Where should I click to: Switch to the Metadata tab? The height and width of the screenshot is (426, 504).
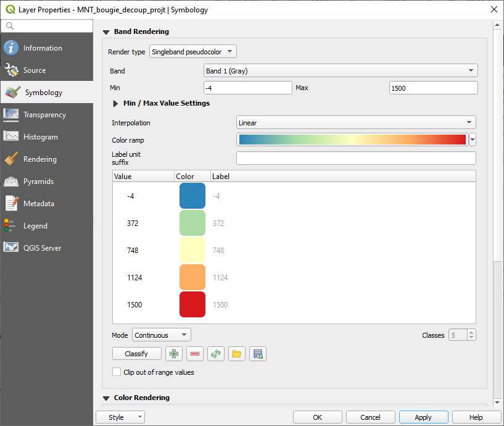point(39,204)
